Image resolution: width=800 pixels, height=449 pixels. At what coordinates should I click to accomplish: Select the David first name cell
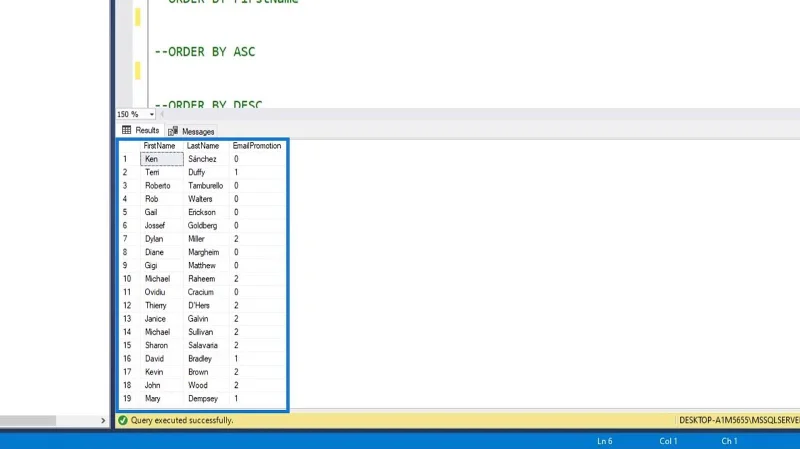coord(162,358)
